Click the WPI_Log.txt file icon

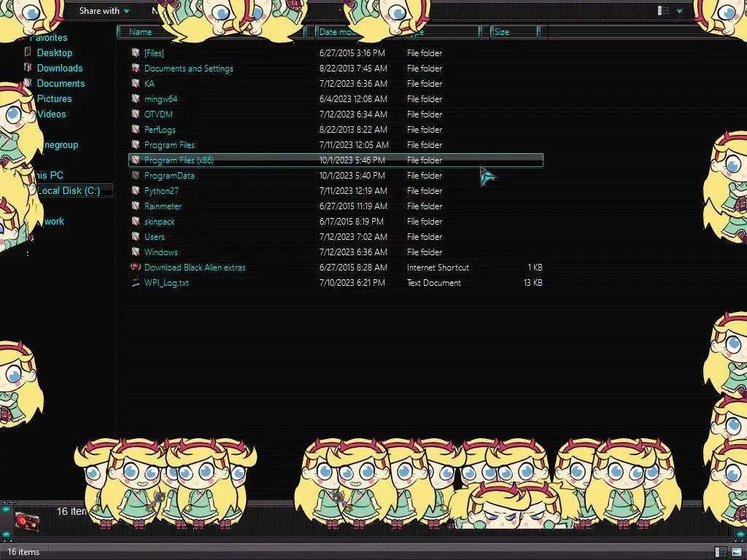pos(136,282)
